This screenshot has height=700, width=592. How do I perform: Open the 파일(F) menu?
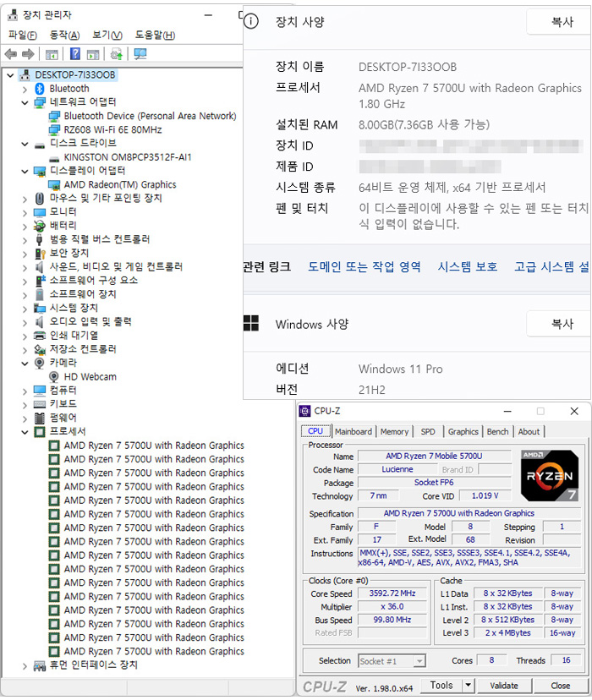(x=23, y=35)
